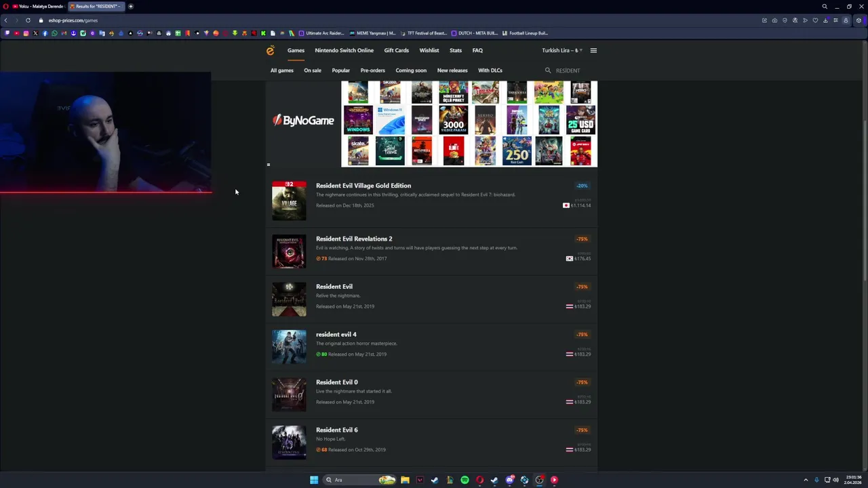Screen dimensions: 868x488
Task: Open File Explorer from the taskbar
Action: click(405, 480)
